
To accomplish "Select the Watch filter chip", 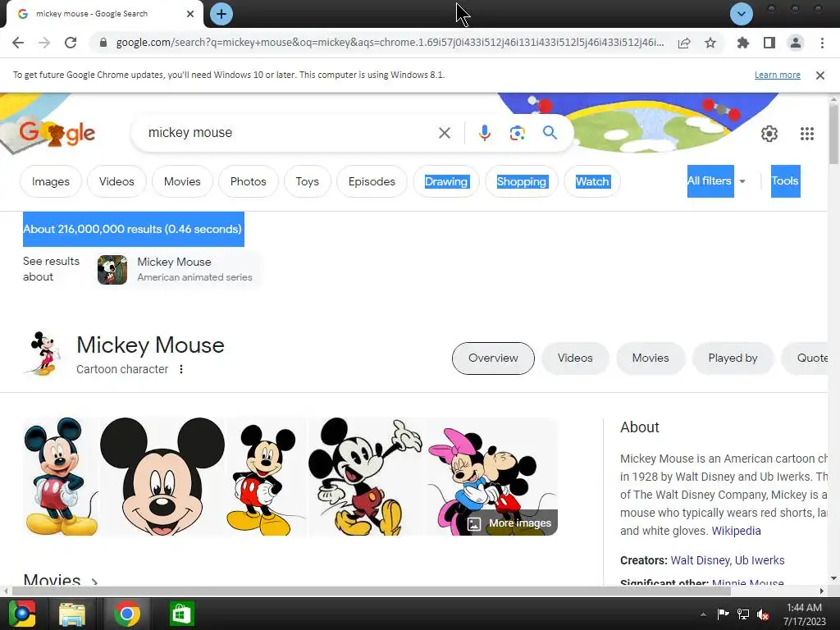I will pos(592,181).
